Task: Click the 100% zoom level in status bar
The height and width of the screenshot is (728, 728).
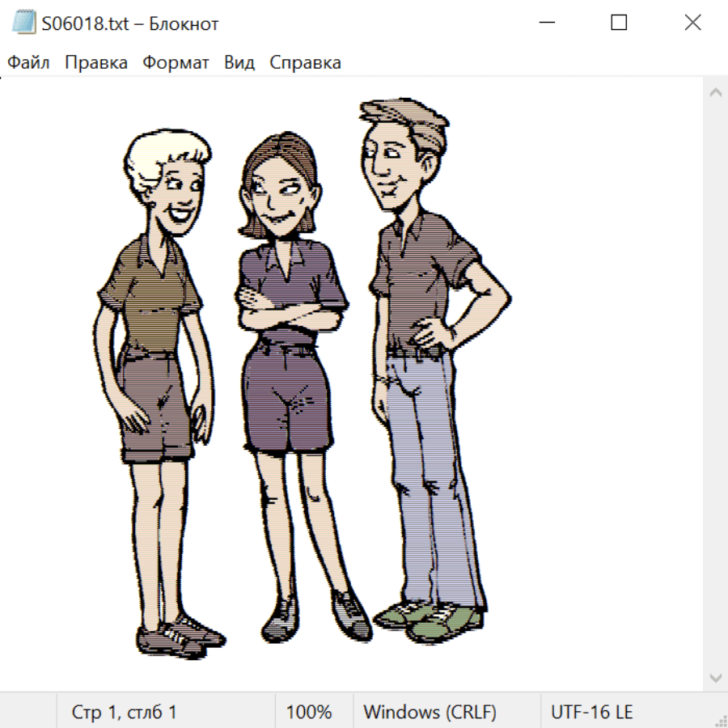Action: click(x=309, y=712)
